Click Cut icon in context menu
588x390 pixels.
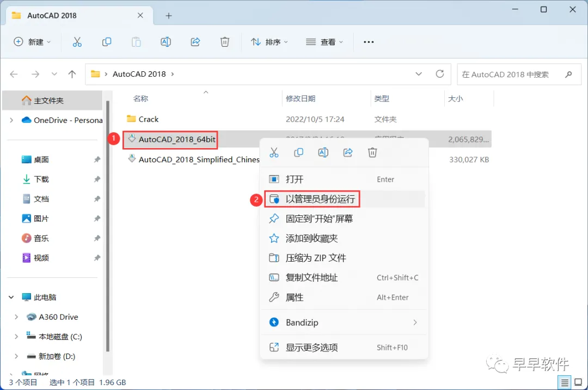coord(274,152)
